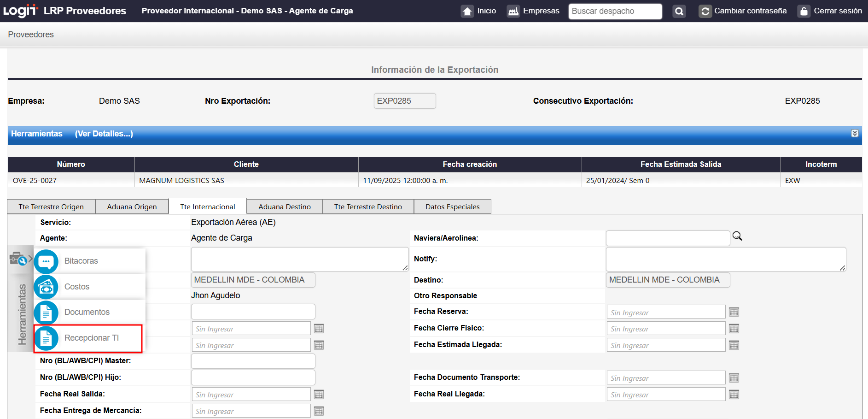Click Cerrar sesión to log out

tap(831, 11)
